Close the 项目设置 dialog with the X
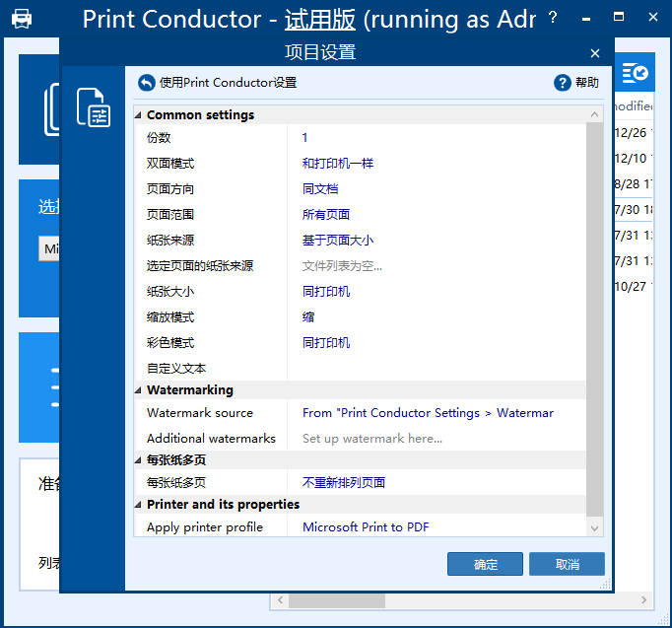Screen dimensions: 672x628 [x=594, y=53]
